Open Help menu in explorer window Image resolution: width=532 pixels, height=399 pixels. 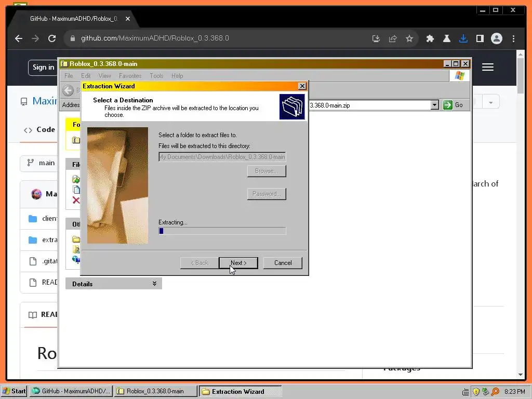[177, 76]
